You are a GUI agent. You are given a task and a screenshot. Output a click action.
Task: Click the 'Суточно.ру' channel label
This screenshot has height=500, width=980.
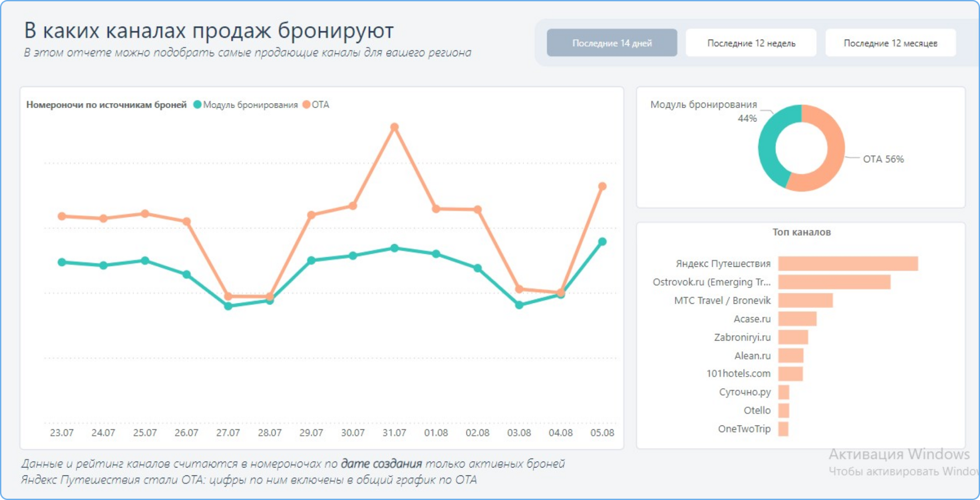[745, 392]
